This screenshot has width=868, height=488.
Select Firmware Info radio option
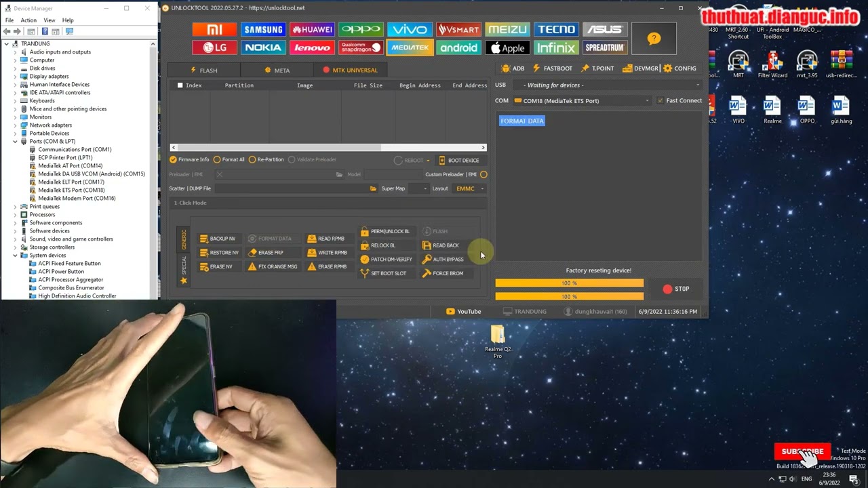[189, 159]
